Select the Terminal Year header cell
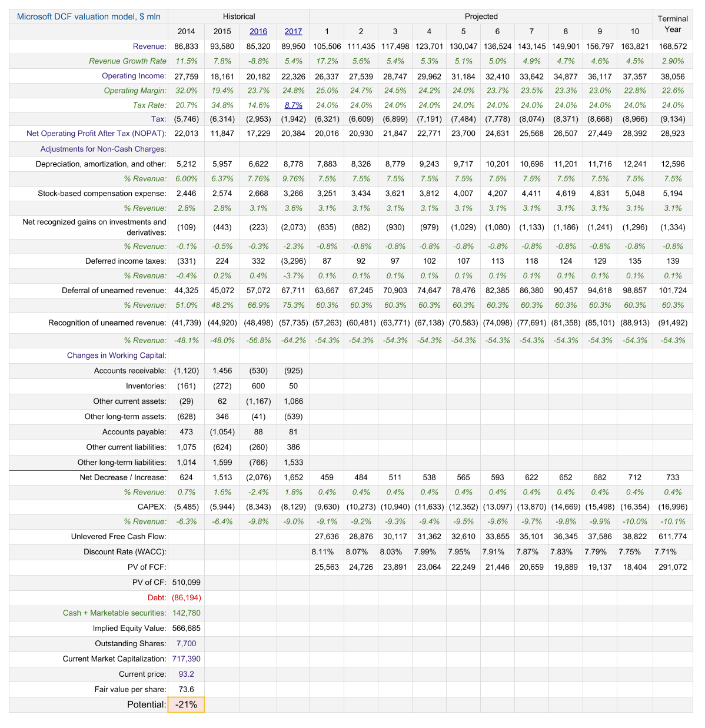This screenshot has width=705, height=728. [x=673, y=24]
